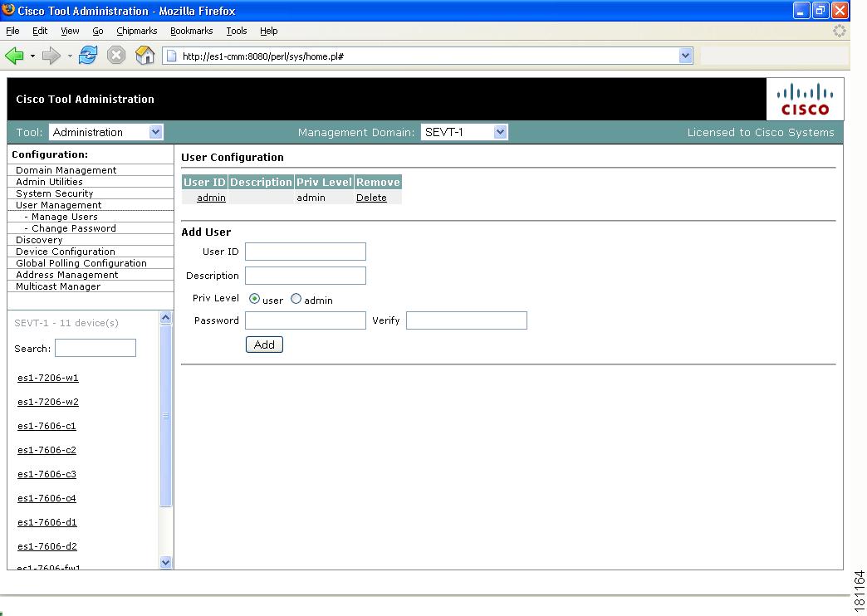867x616 pixels.
Task: Open the View menu
Action: click(70, 31)
